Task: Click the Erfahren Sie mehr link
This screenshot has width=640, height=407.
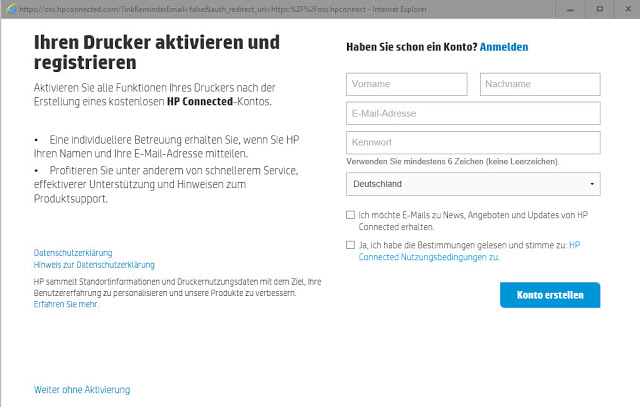Action: tap(66, 304)
